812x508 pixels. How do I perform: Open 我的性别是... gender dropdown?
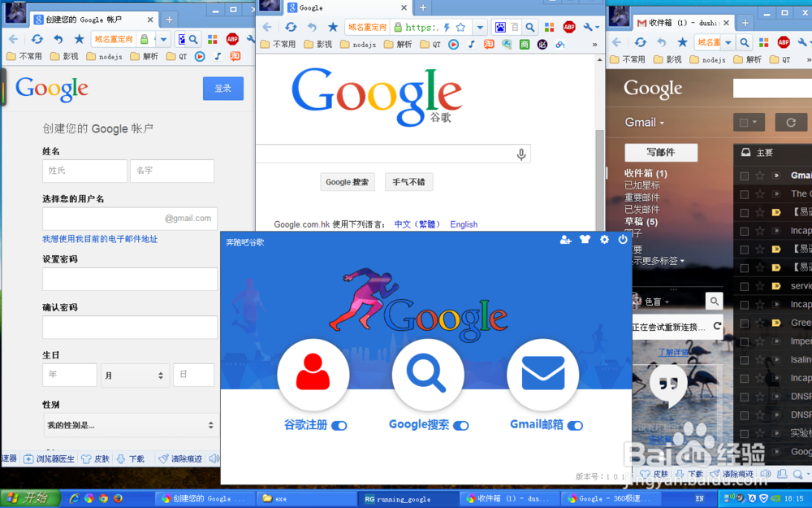(131, 425)
